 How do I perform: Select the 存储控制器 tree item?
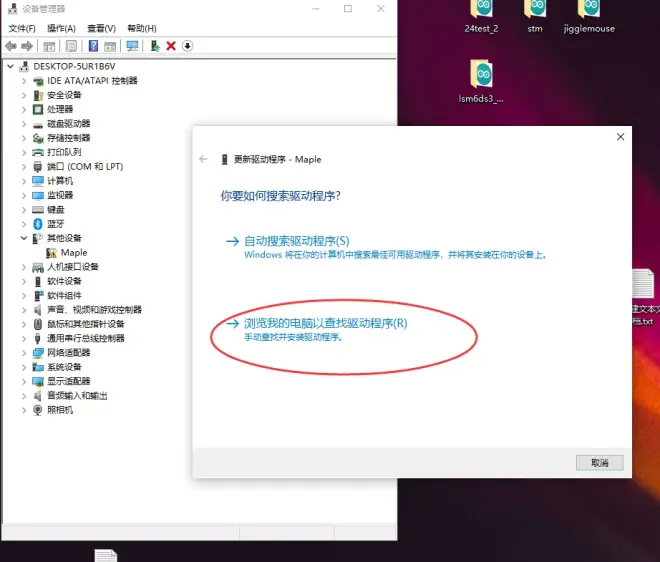(69, 138)
